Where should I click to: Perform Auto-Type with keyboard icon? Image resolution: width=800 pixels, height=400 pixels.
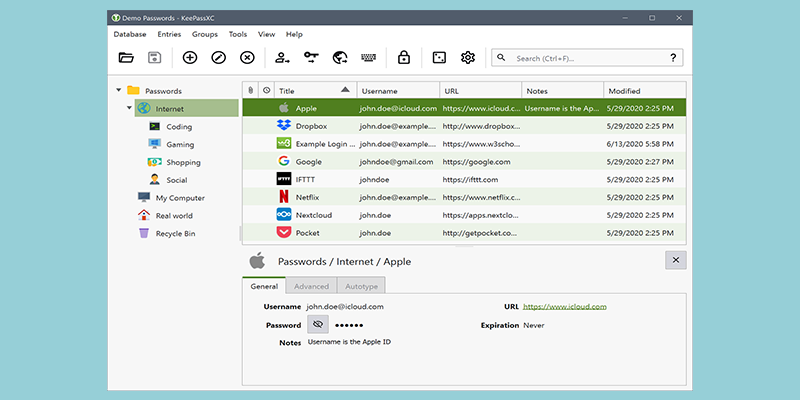(368, 58)
